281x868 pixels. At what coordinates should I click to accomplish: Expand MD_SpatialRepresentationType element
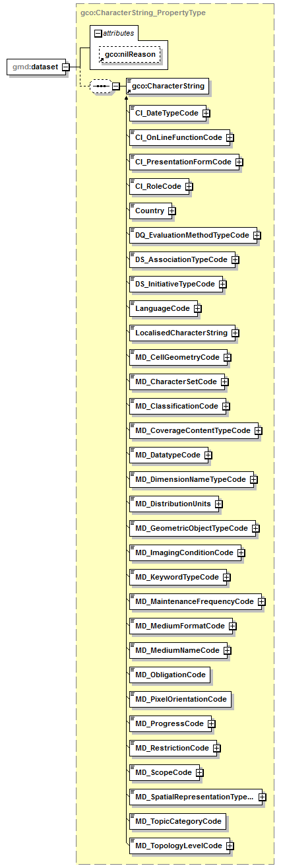[x=263, y=797]
